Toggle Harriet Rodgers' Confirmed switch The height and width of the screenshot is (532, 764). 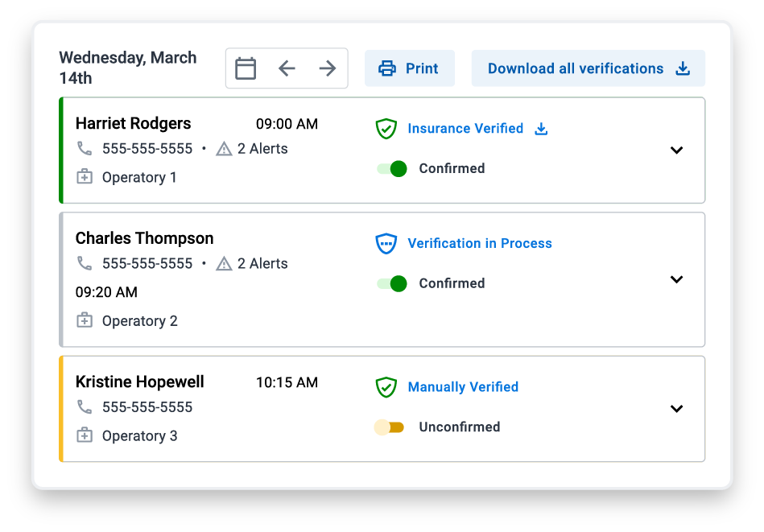392,168
